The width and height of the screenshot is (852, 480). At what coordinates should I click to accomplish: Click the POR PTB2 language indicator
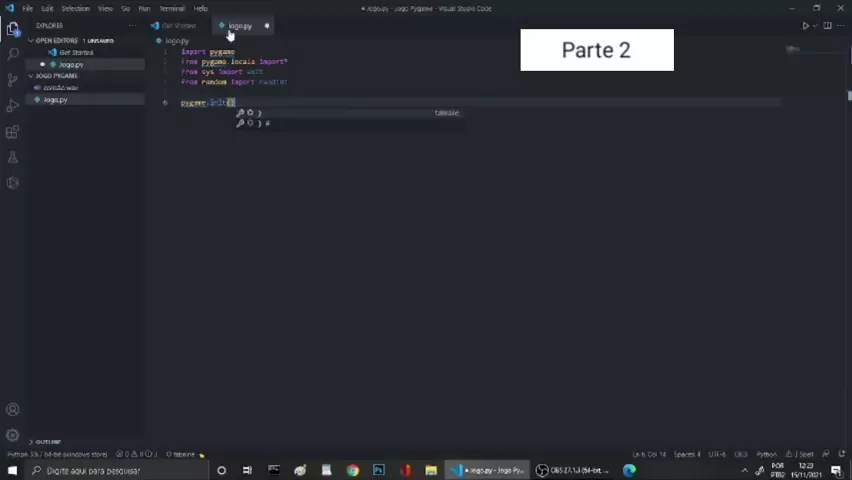click(778, 470)
